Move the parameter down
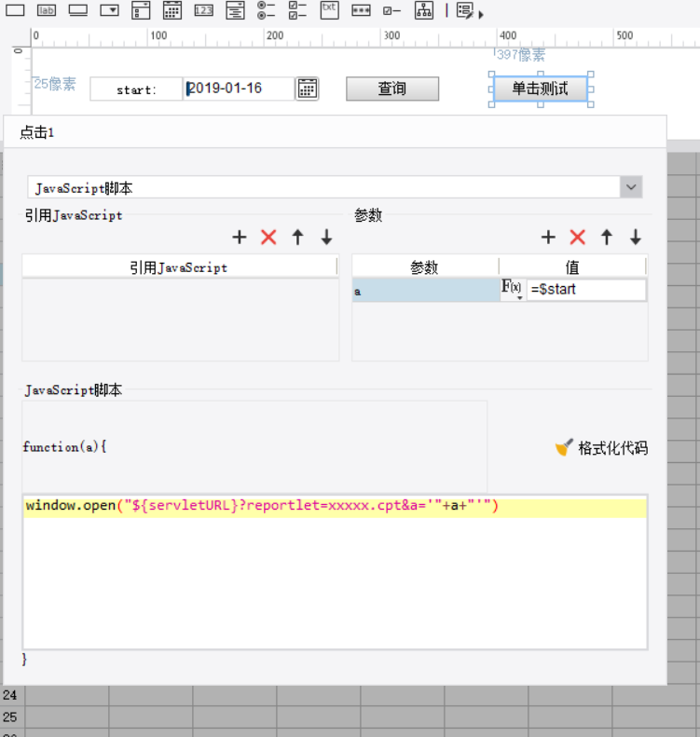This screenshot has height=737, width=700. [x=636, y=237]
